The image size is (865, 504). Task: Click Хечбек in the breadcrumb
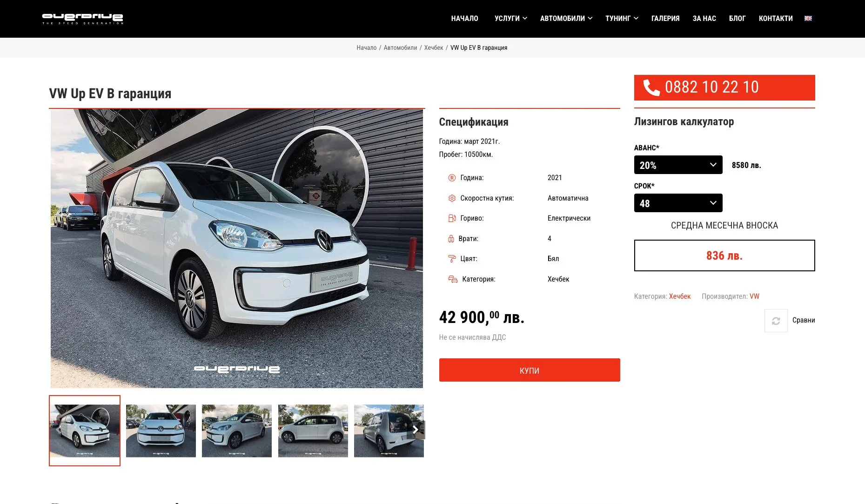434,48
